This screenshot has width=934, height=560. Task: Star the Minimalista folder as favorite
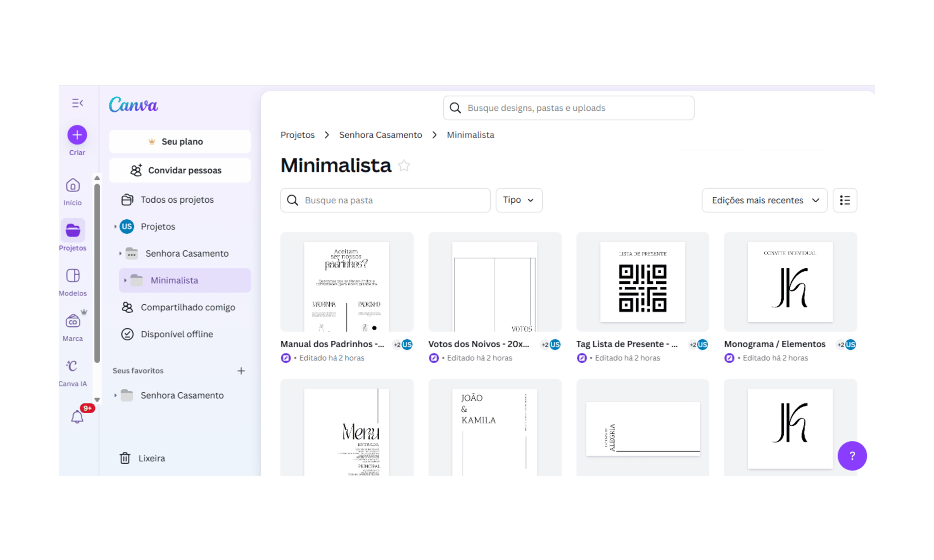pyautogui.click(x=404, y=166)
